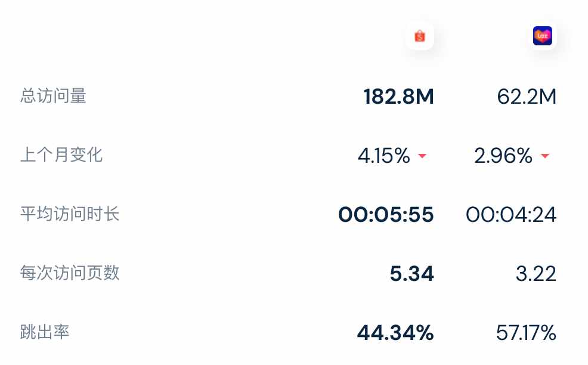Click the 2.96% monthly change value

point(503,156)
